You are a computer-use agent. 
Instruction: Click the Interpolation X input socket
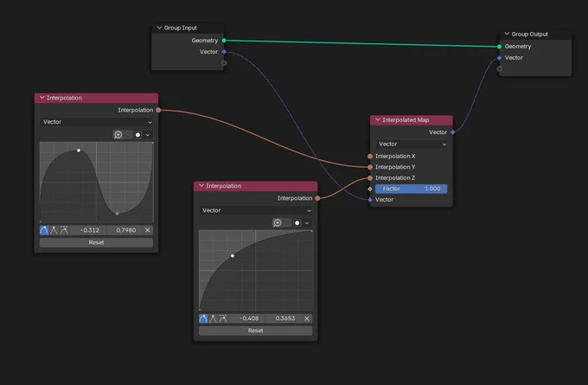click(x=370, y=156)
